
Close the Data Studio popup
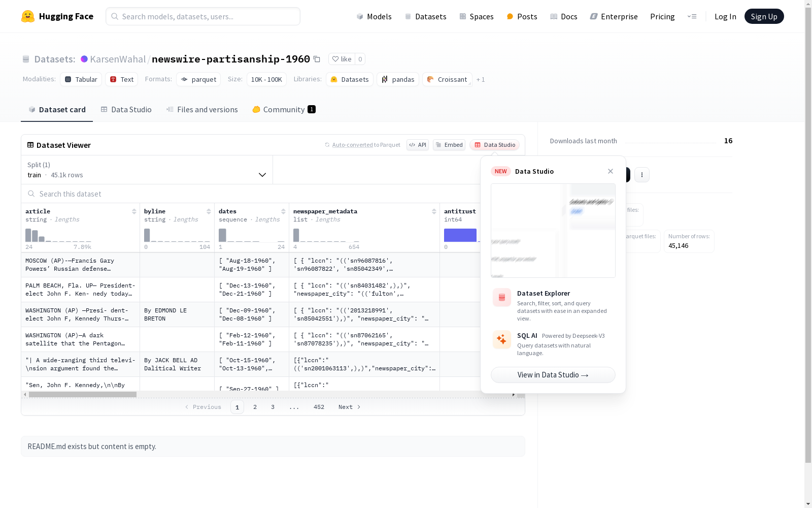click(x=611, y=171)
